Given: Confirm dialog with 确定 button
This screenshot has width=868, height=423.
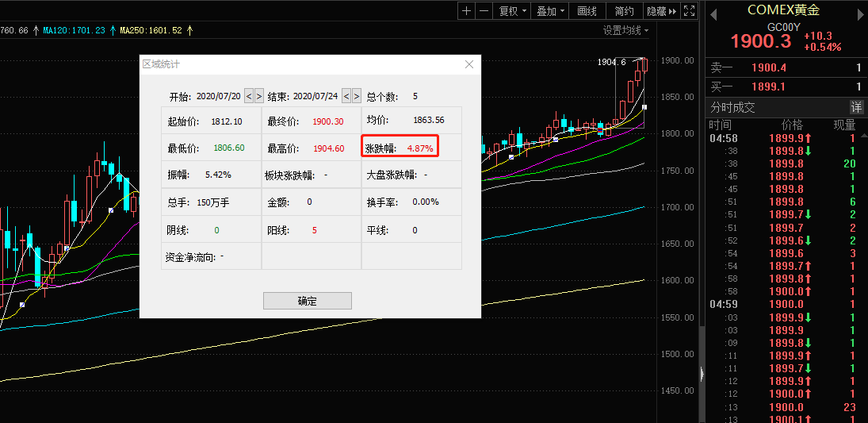Looking at the screenshot, I should pyautogui.click(x=308, y=301).
